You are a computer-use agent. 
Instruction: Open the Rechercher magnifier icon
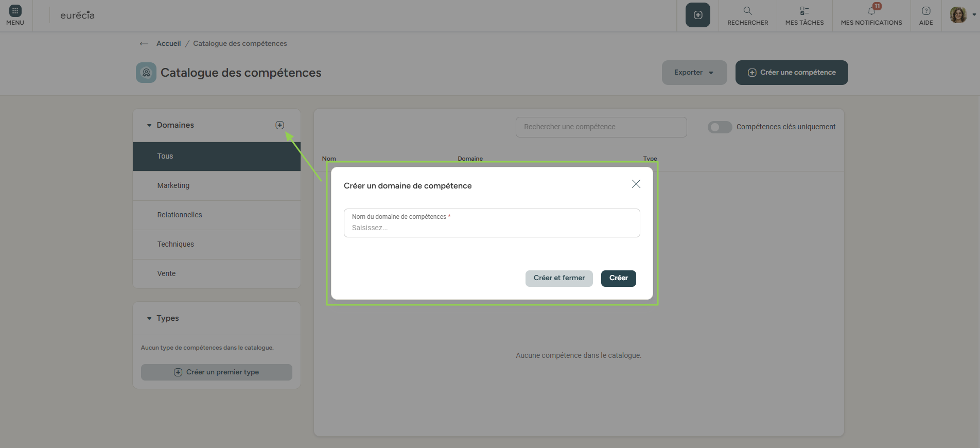point(747,11)
